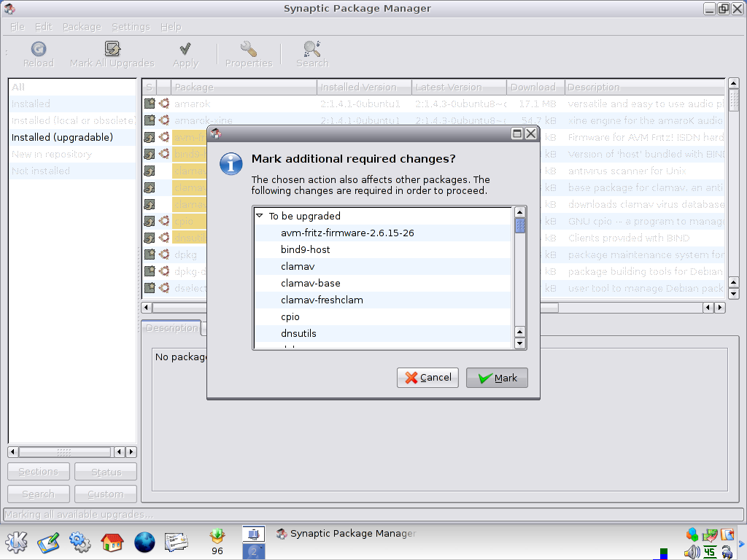Image resolution: width=747 pixels, height=560 pixels.
Task: Click the status box of dpkg row
Action: pyautogui.click(x=150, y=254)
